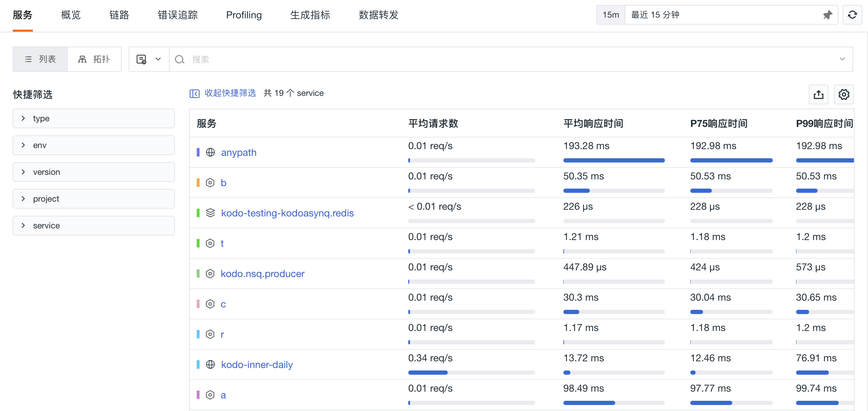Open the search bar dropdown chevron

(x=842, y=59)
